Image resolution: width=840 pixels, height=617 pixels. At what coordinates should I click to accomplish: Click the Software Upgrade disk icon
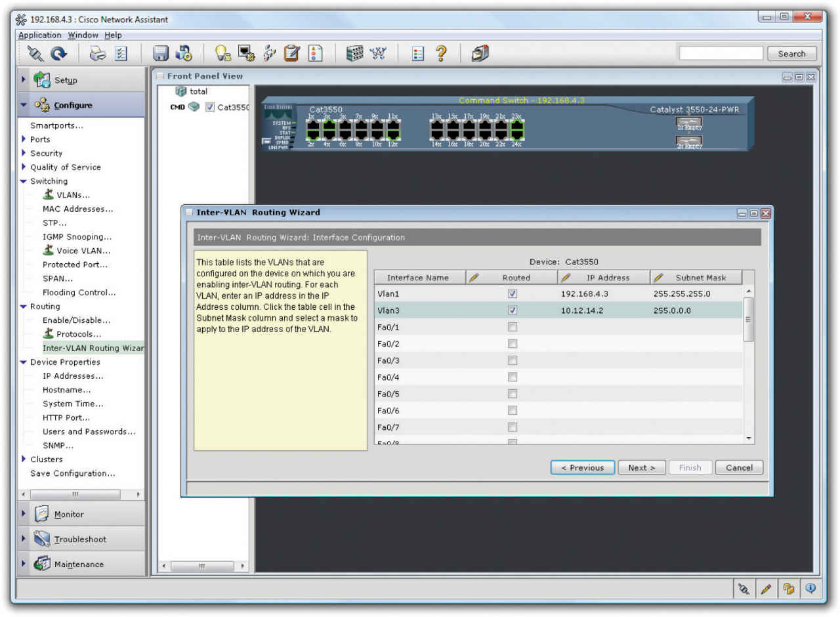184,54
